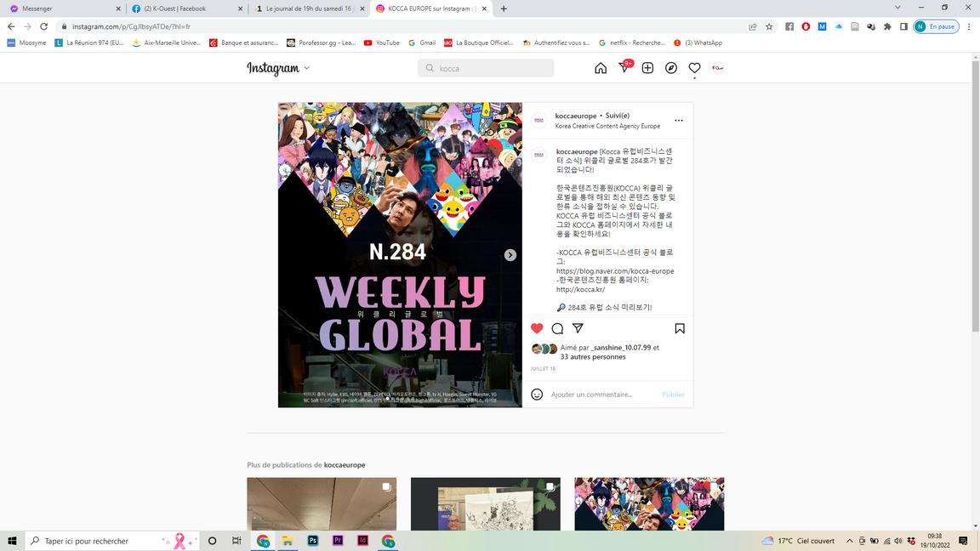Launch Photoshop from the taskbar

[x=313, y=541]
